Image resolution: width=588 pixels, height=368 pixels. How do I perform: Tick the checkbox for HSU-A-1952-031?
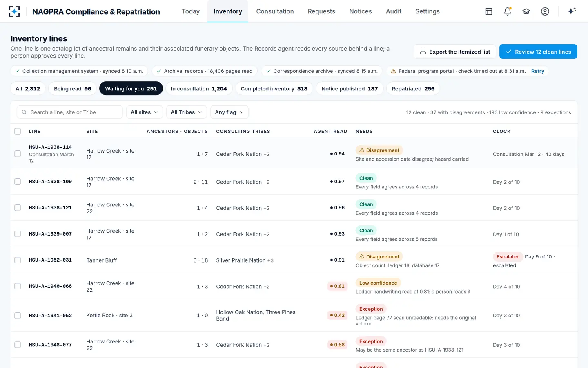[18, 260]
